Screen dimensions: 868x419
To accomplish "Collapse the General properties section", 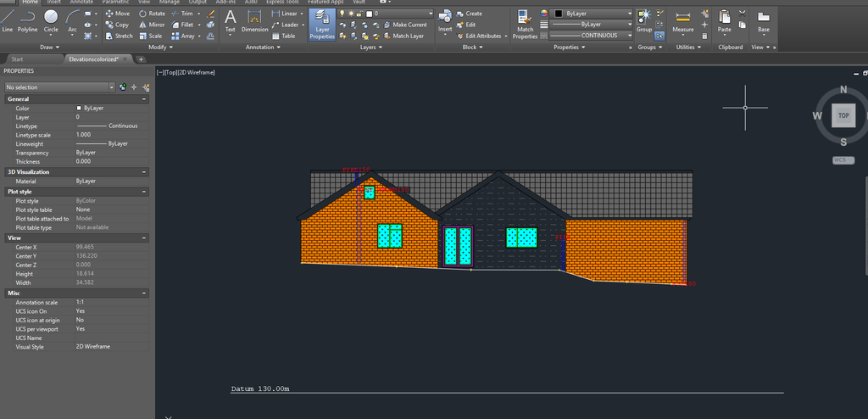I will tap(144, 99).
